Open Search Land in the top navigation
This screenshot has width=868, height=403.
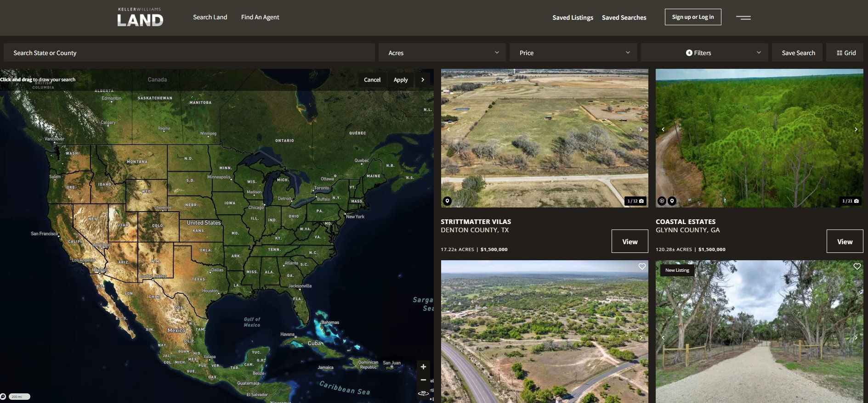click(210, 17)
